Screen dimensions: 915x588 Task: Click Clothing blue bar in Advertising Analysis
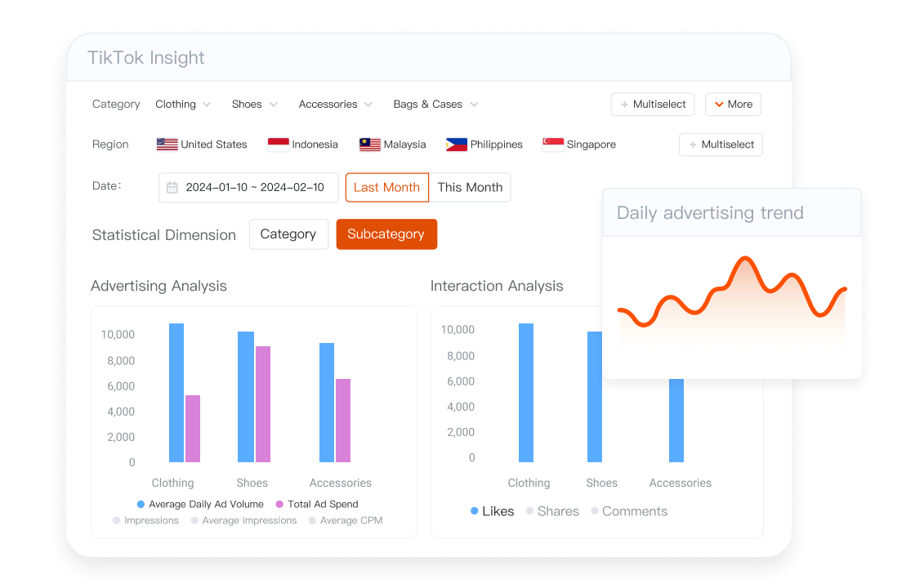click(x=176, y=393)
